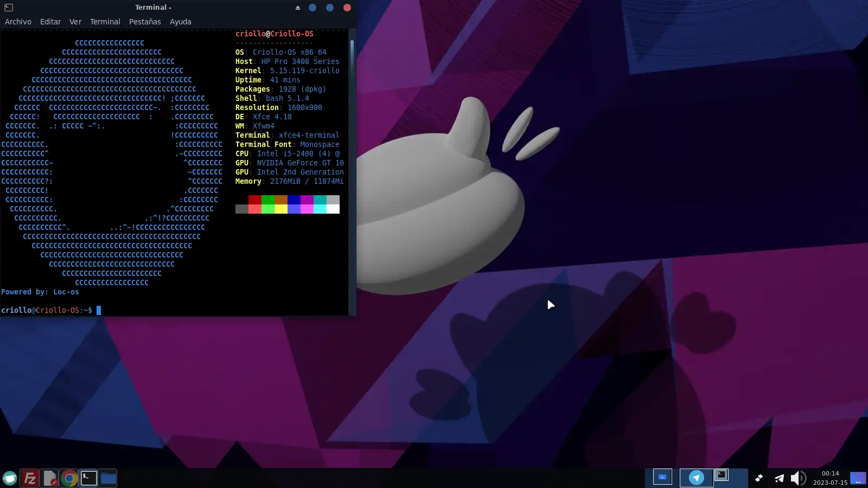This screenshot has height=488, width=868.
Task: Click the network connection tray icon
Action: pyautogui.click(x=759, y=478)
